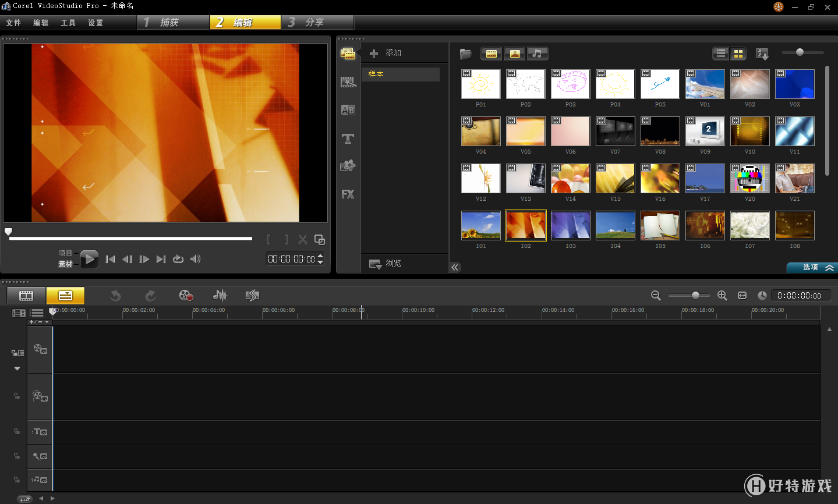The width and height of the screenshot is (838, 504).
Task: Open the Sound Mixer icon
Action: (220, 296)
